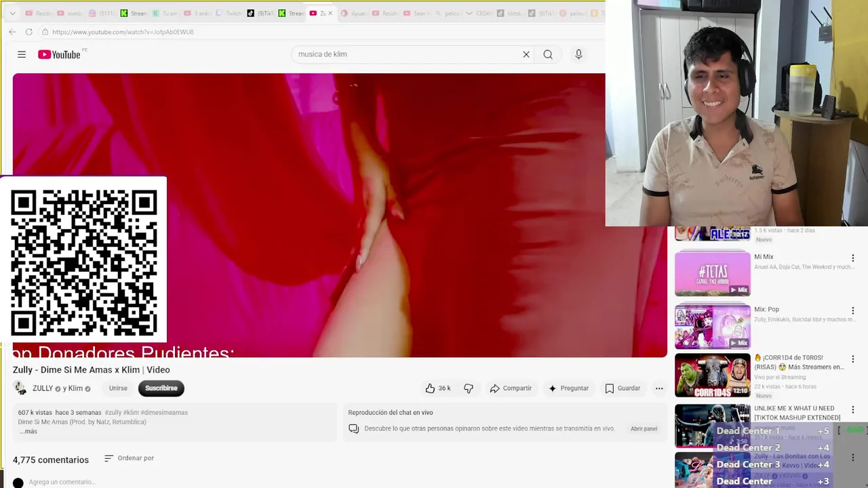Click the #zully hashtag
Screen dimensions: 868x488
pos(113,413)
